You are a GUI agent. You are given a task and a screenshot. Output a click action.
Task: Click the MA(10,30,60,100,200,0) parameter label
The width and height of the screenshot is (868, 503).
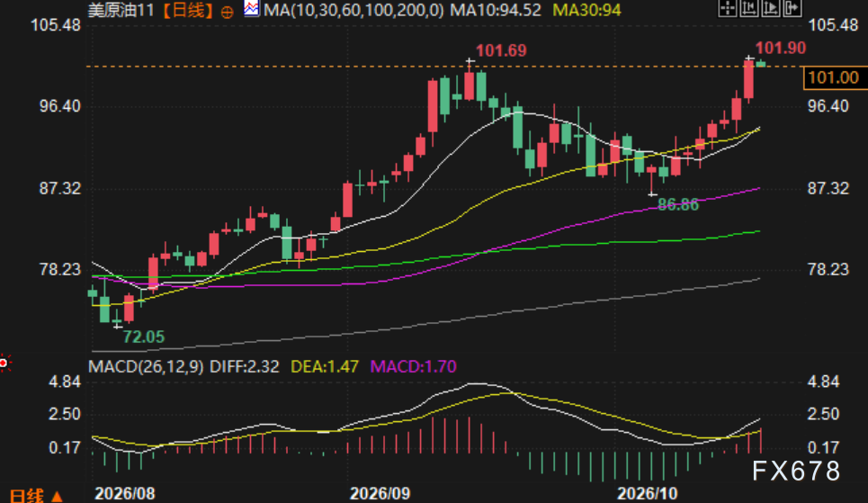click(x=353, y=11)
